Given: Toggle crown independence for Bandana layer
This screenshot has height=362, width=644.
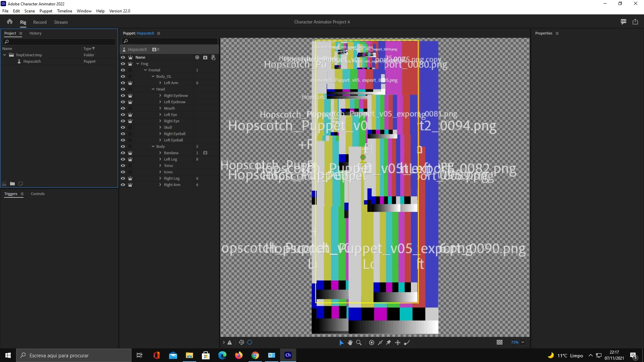Looking at the screenshot, I should click(x=130, y=153).
